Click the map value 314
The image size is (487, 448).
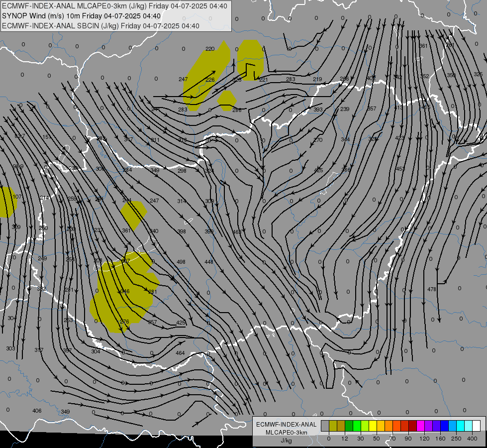click(x=182, y=201)
